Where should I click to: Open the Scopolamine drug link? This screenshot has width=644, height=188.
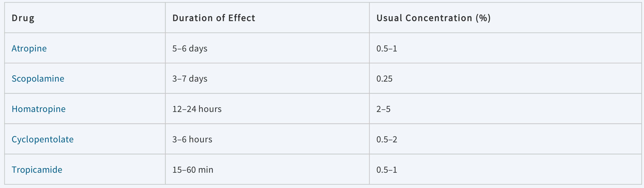coord(38,78)
